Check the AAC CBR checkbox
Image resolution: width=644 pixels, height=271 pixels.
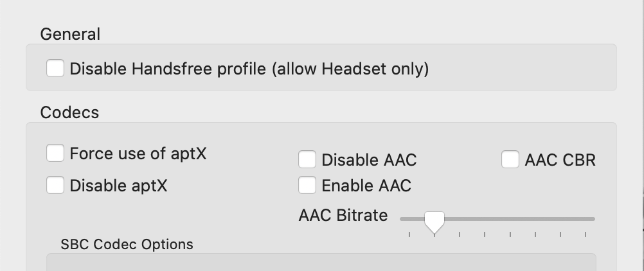coord(510,159)
